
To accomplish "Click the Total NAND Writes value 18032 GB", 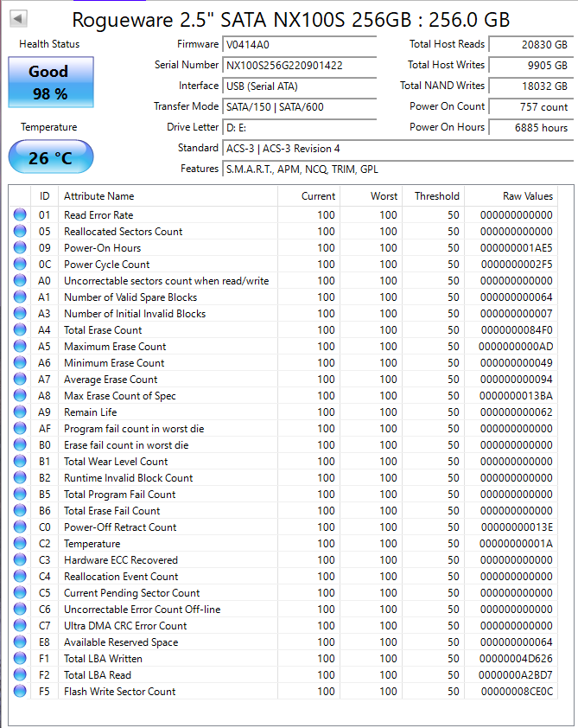I will tap(531, 86).
